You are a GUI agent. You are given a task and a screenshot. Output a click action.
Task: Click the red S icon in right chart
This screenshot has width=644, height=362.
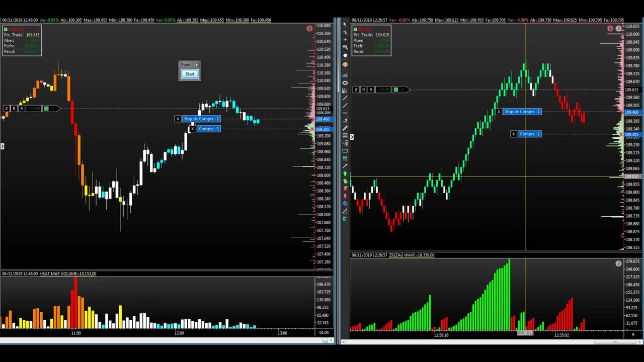coord(610,29)
